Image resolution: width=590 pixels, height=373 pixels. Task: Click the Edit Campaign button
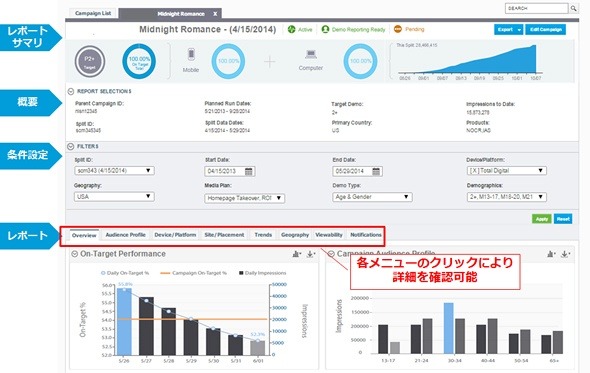point(546,30)
